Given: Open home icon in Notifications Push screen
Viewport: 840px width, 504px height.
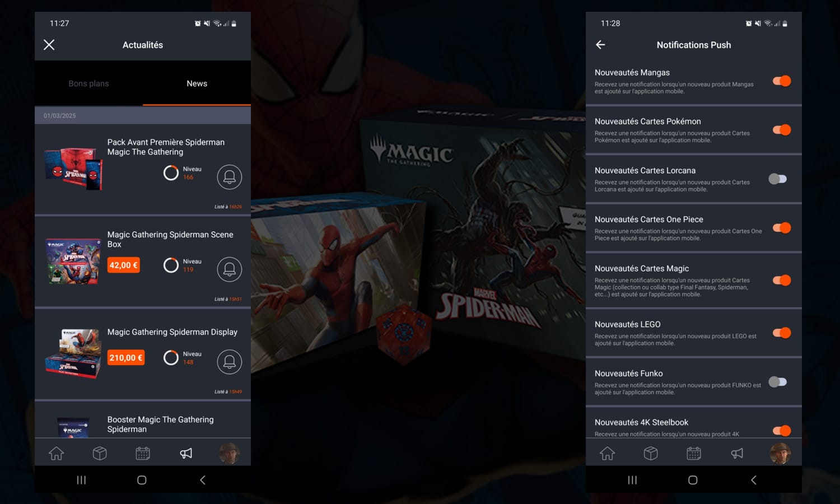Looking at the screenshot, I should pos(607,453).
